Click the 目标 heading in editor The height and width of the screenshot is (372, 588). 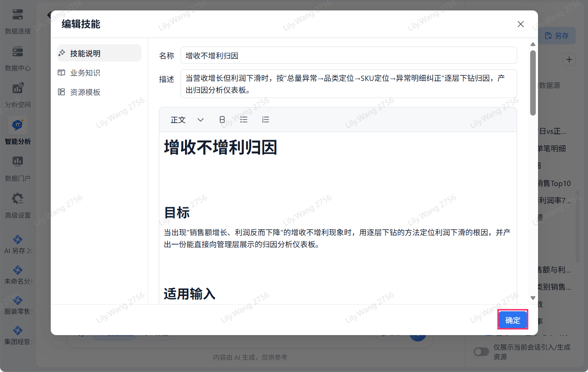(177, 212)
